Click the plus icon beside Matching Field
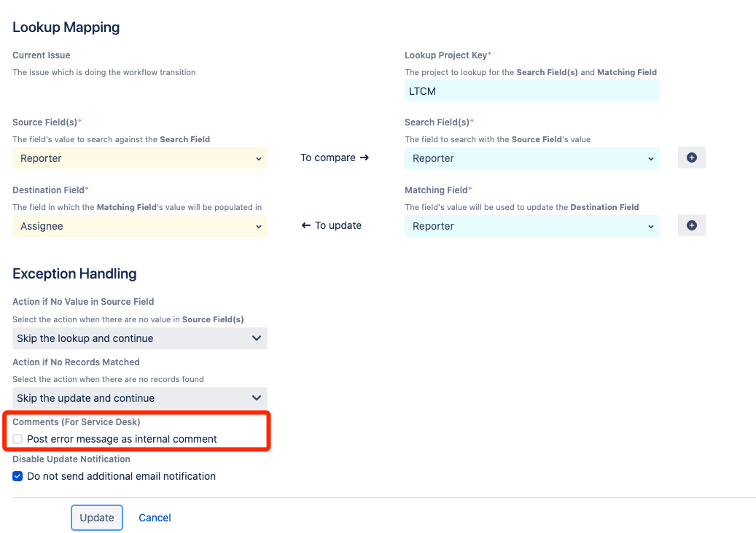This screenshot has height=533, width=756. [x=691, y=225]
